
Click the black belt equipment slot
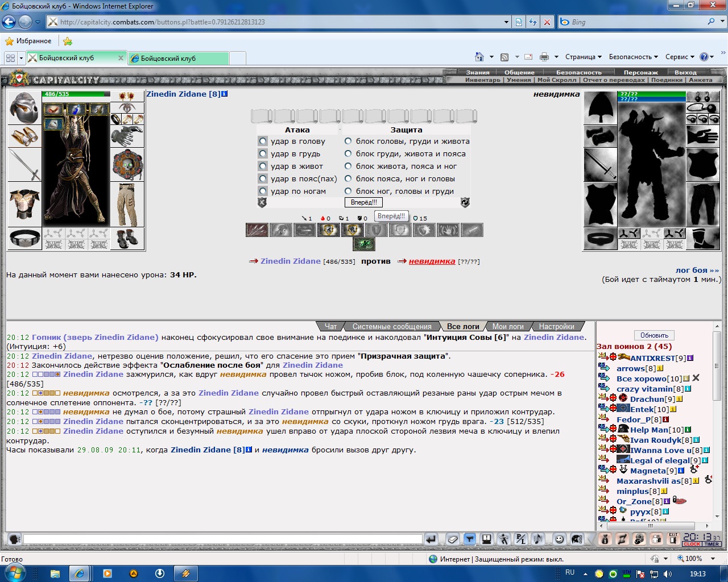tap(24, 239)
